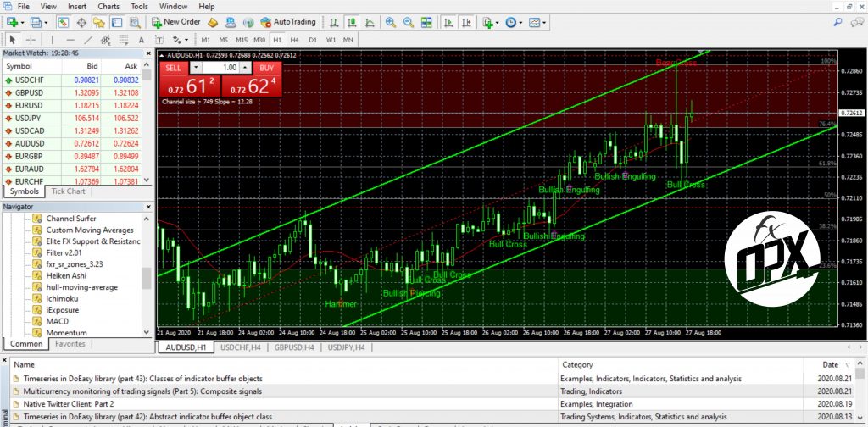
Task: Click the red SELL button
Action: coord(173,67)
